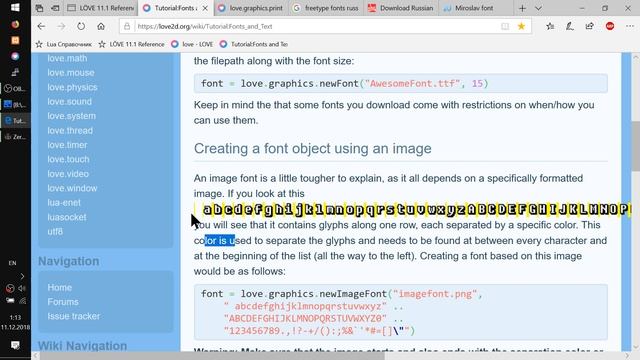Screen dimensions: 640x360
Task: Open the action center notifications icon
Action: 15,345
